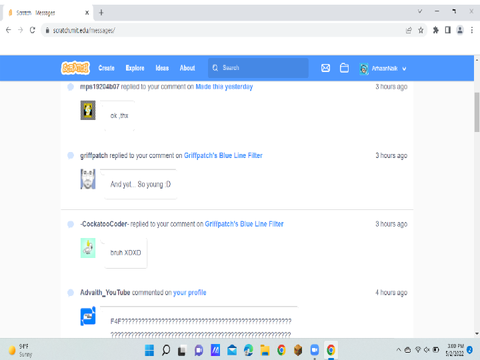
Task: Go to the Ideas page
Action: [162, 68]
